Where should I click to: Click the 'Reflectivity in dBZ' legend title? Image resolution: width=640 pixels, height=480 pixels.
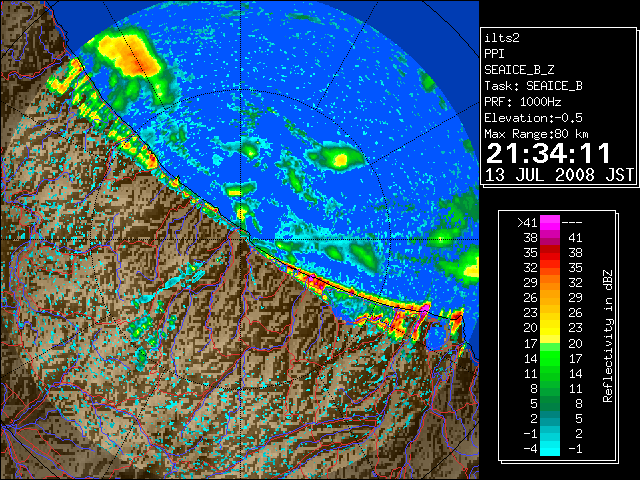click(608, 336)
